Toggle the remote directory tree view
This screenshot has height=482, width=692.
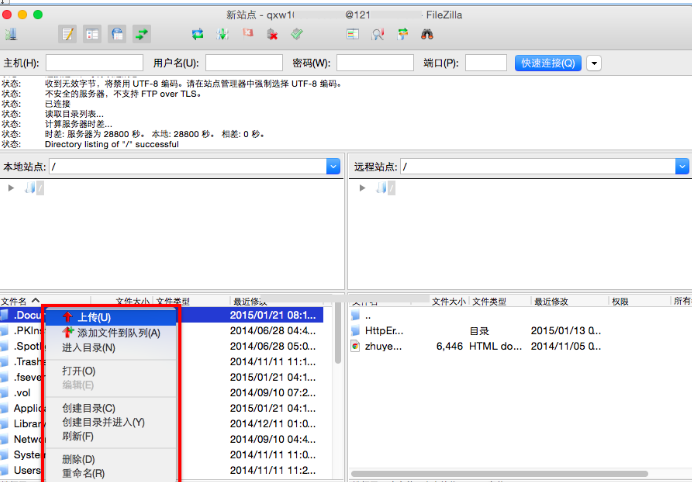coord(117,34)
